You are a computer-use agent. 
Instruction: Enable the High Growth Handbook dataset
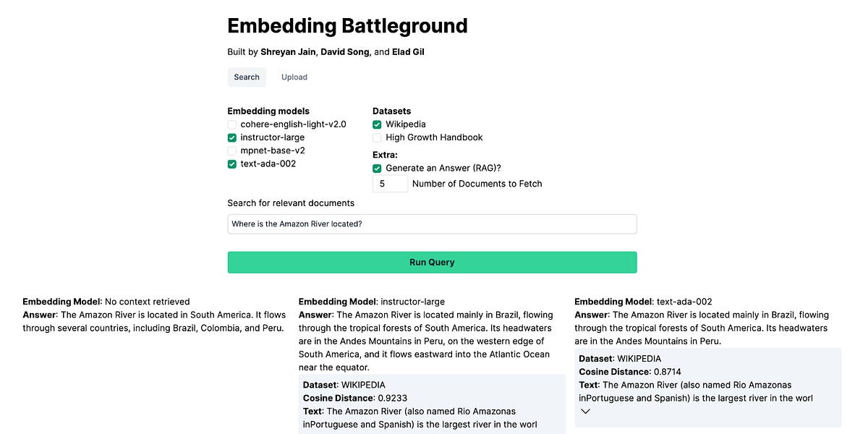click(376, 137)
